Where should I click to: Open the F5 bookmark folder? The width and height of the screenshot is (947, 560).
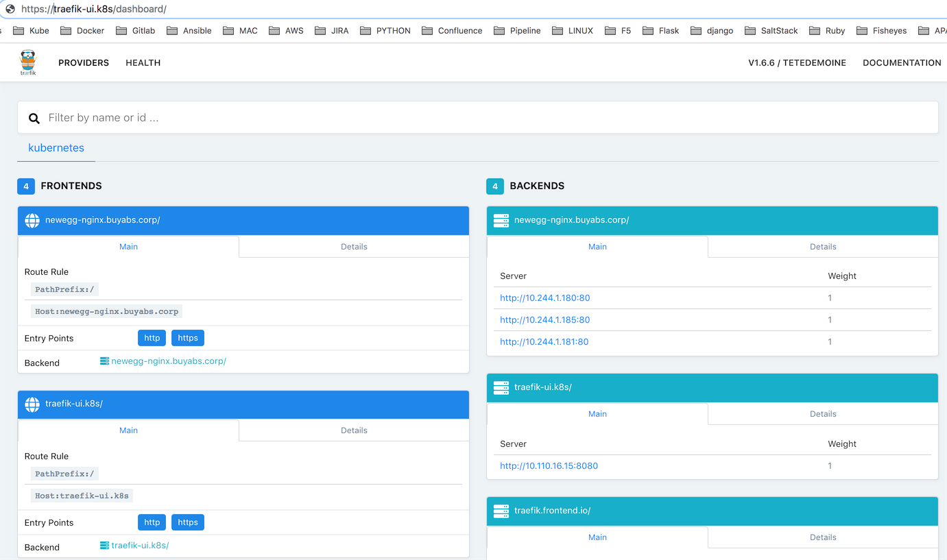(x=618, y=31)
